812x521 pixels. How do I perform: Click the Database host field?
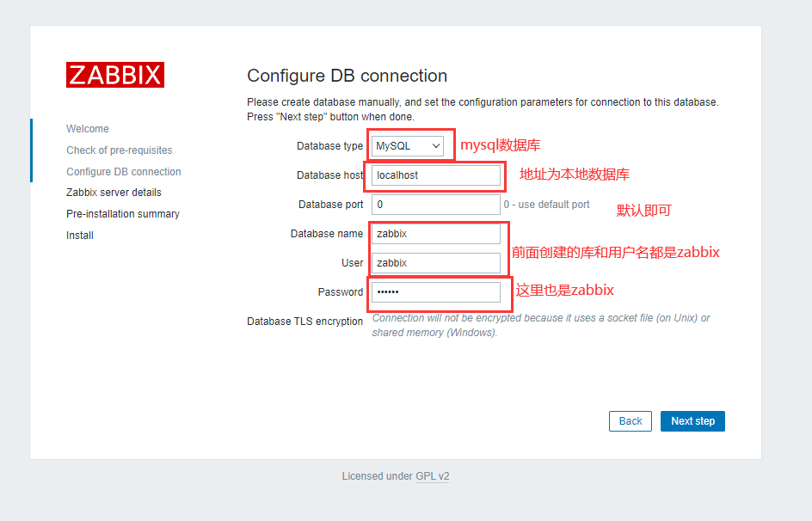tap(436, 175)
